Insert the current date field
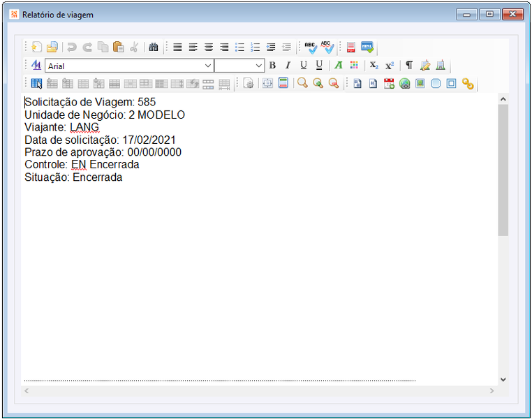Image resolution: width=532 pixels, height=419 pixels. click(x=389, y=84)
